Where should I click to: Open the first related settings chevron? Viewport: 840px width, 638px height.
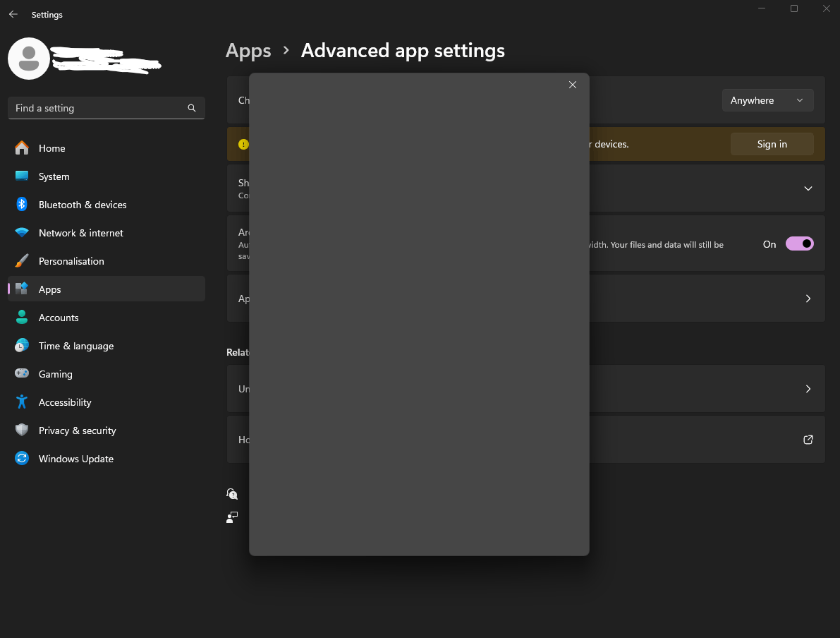(808, 389)
